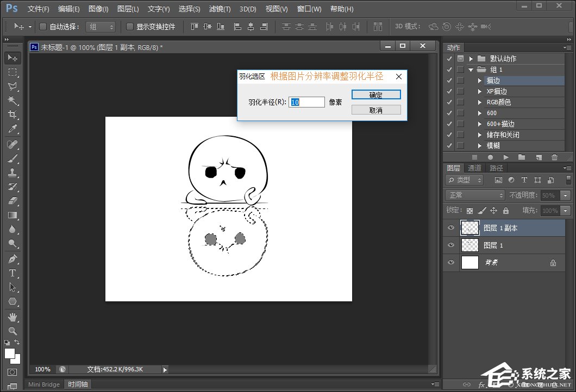
Task: Toggle the 显示变换控件 checkbox
Action: click(x=130, y=27)
